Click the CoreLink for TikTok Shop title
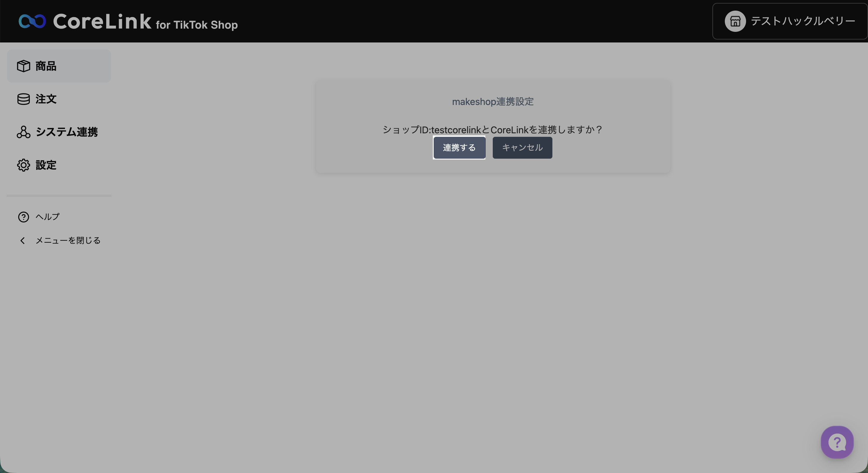868x473 pixels. point(145,22)
